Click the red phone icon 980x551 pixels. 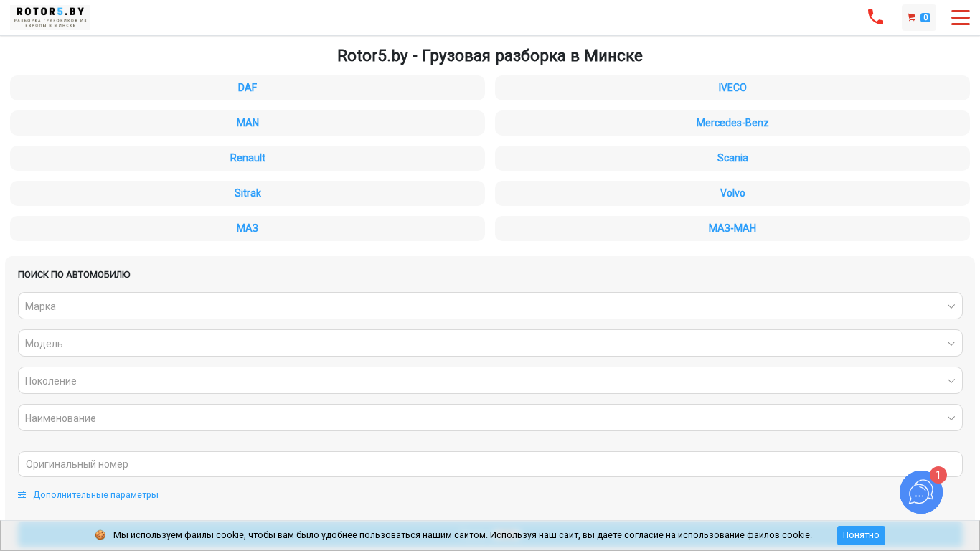(875, 17)
